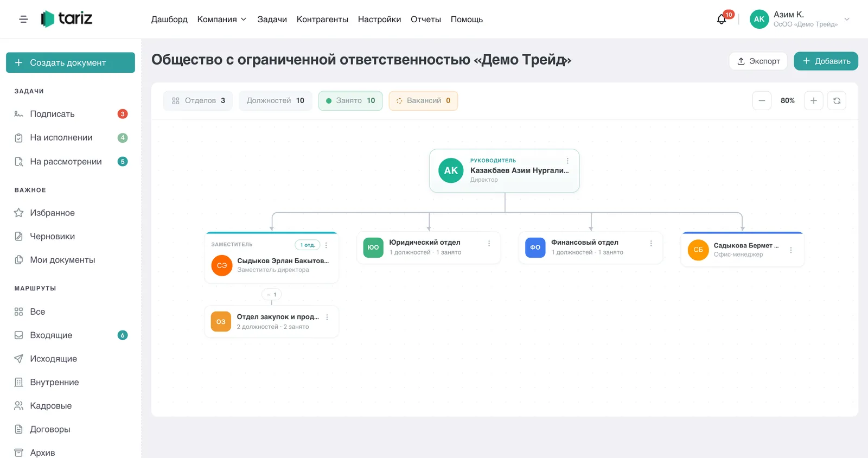868x458 pixels.
Task: Open Настройки in the top menu
Action: [x=379, y=19]
